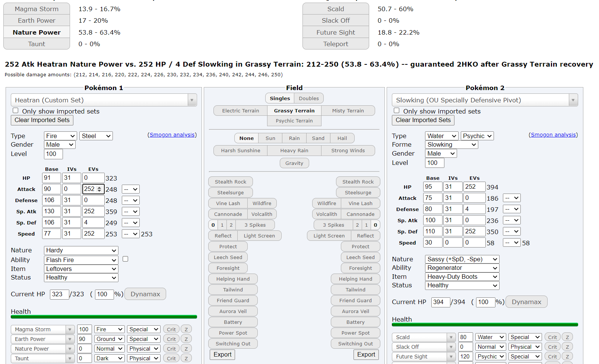The width and height of the screenshot is (599, 364).
Task: Click Heatran's Level input field
Action: coord(53,154)
